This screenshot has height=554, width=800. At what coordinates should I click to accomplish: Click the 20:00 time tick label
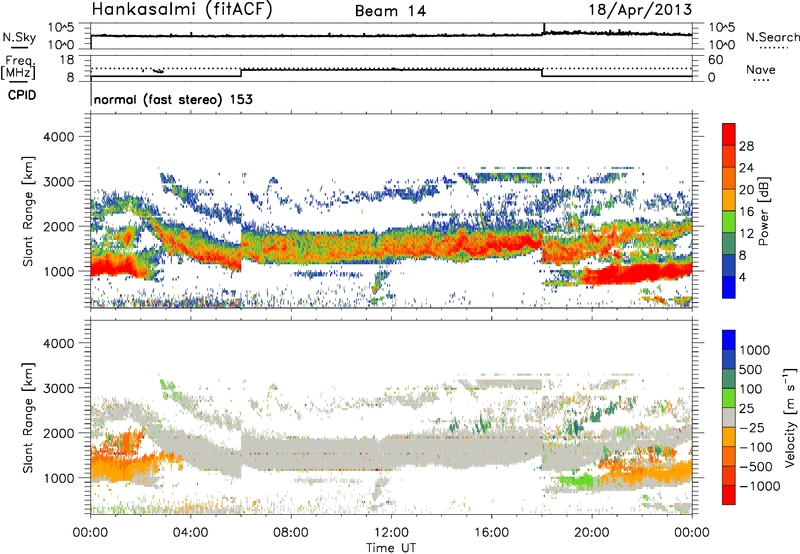[x=591, y=533]
